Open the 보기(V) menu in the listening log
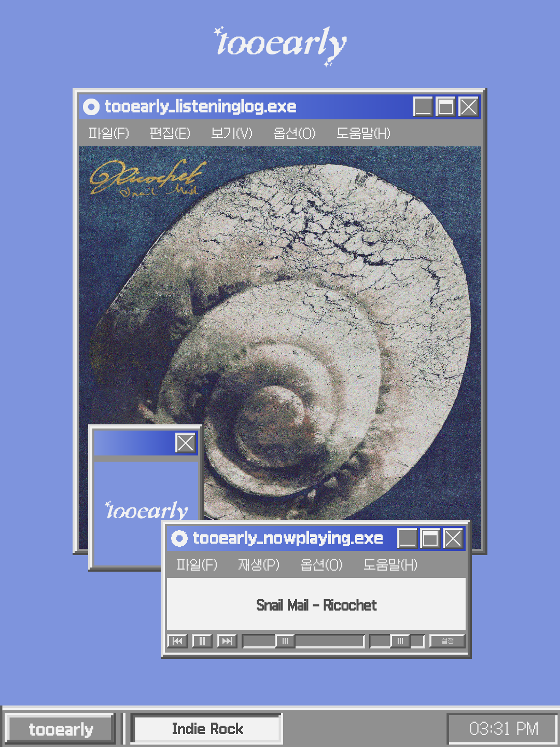The image size is (560, 747). point(230,133)
